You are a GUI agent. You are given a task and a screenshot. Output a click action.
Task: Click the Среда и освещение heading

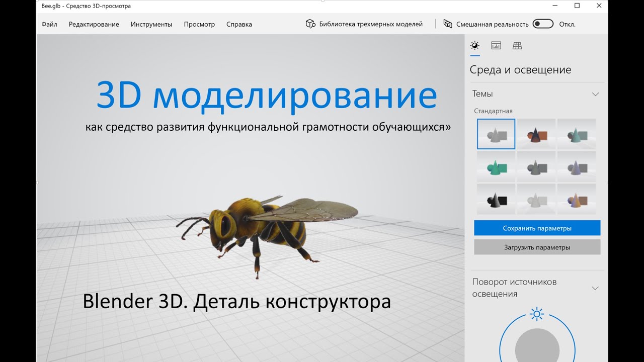click(x=520, y=70)
